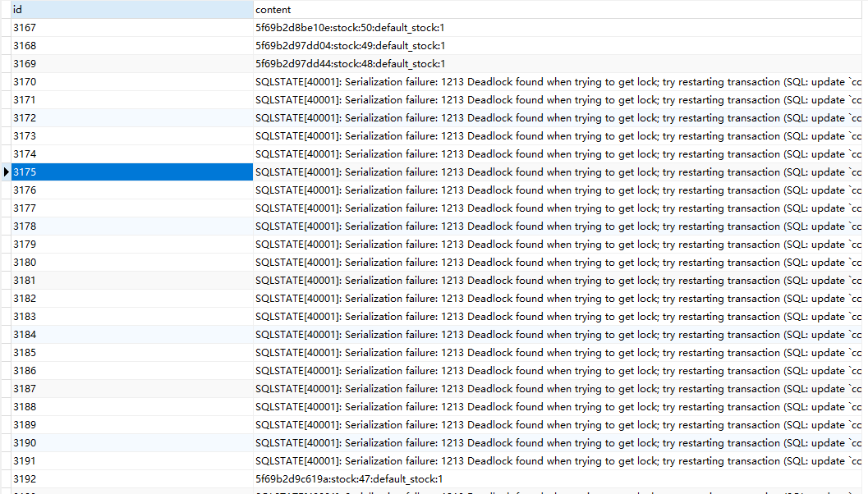The image size is (868, 494).
Task: Select the id cell 3179
Action: coord(131,245)
